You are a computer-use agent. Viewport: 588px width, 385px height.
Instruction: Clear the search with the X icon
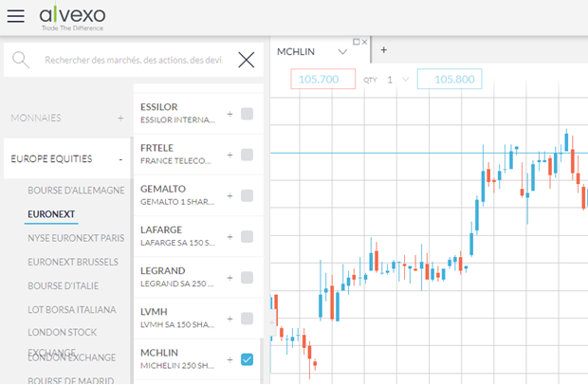click(247, 60)
